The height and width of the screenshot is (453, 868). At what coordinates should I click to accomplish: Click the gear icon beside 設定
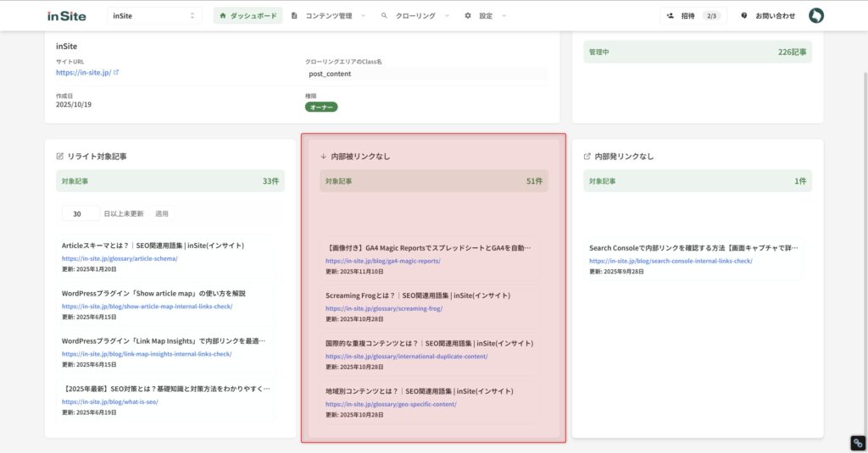468,15
